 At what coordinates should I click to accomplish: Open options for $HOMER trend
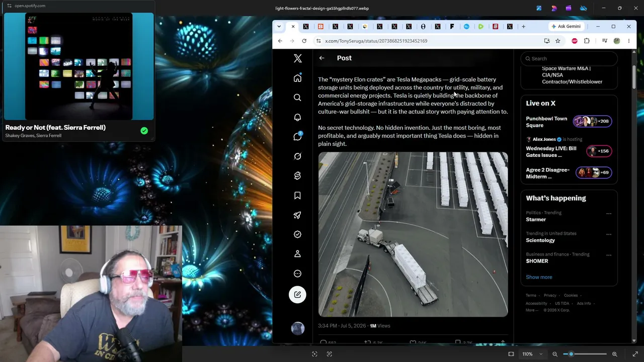(x=609, y=255)
